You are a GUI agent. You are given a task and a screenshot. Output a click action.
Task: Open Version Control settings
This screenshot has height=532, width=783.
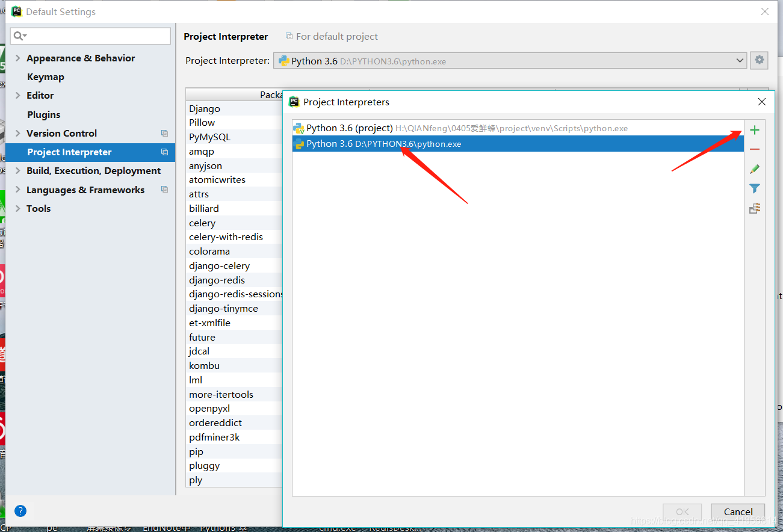(61, 133)
